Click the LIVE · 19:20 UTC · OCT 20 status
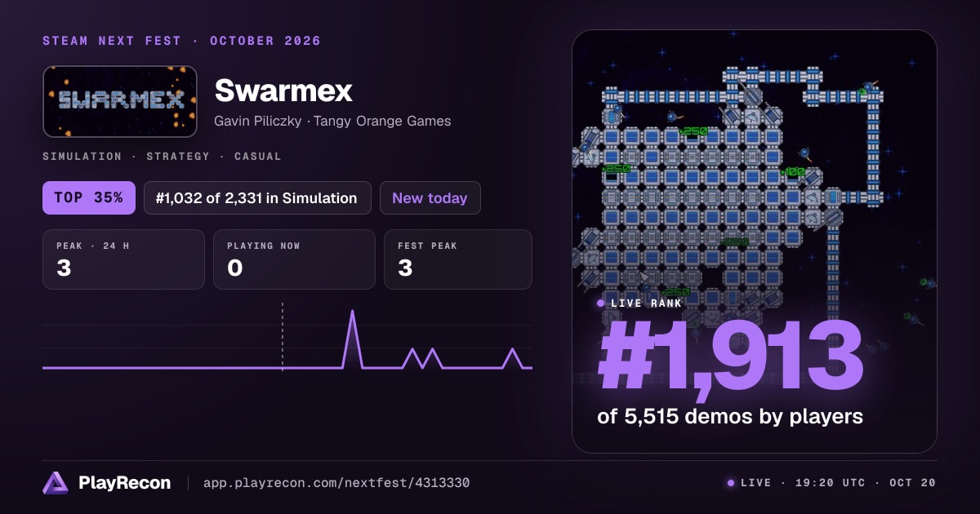 click(831, 483)
